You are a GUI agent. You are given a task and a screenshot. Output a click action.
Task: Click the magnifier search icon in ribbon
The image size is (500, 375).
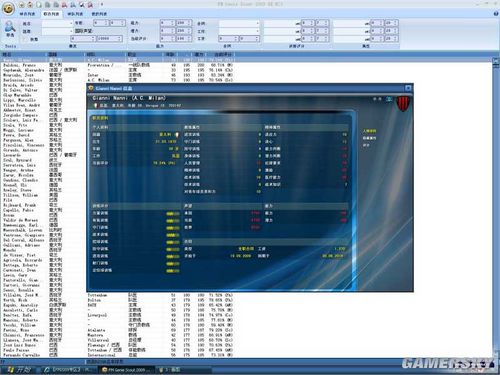tap(10, 28)
